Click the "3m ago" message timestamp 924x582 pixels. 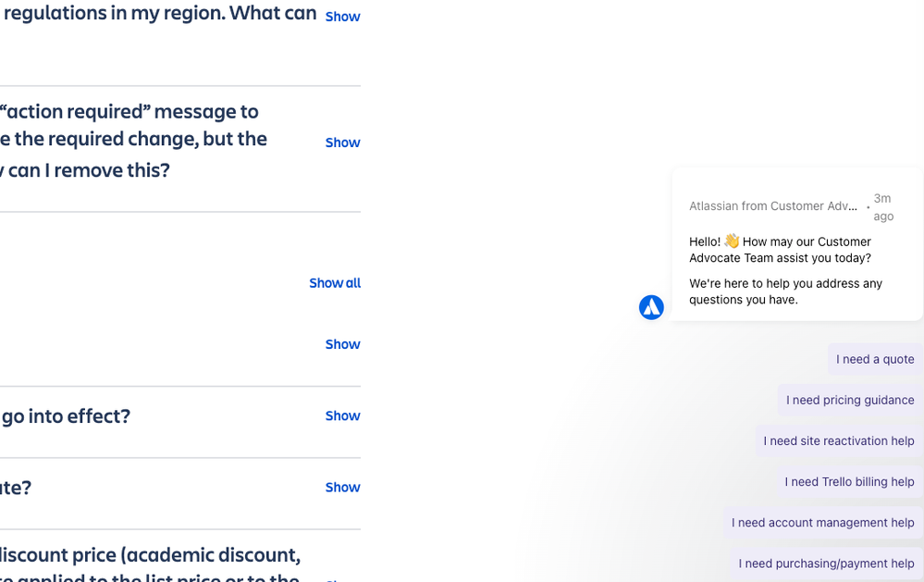pos(883,207)
